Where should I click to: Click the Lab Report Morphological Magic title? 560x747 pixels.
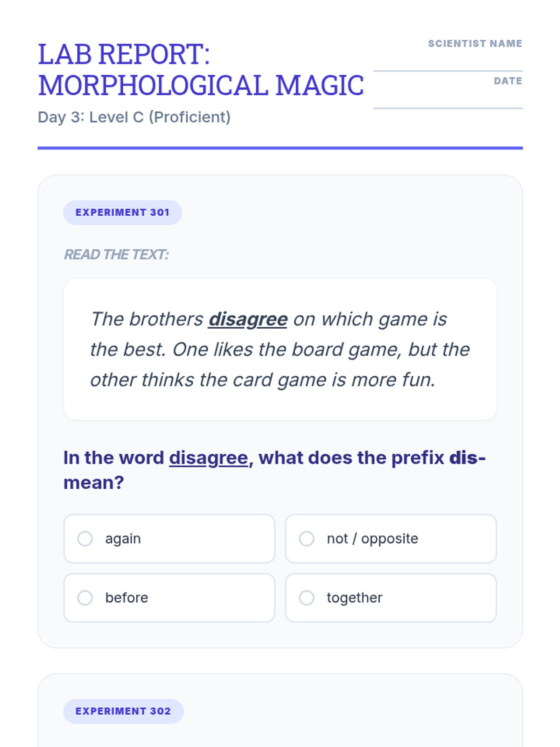point(201,70)
